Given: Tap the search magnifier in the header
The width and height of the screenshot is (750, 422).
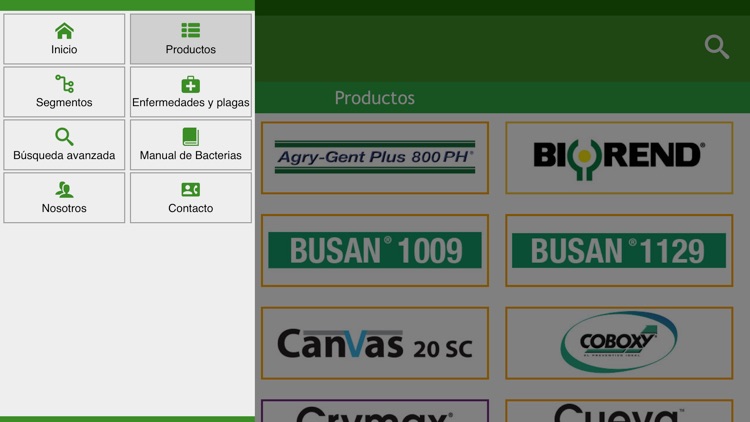Looking at the screenshot, I should click(717, 47).
